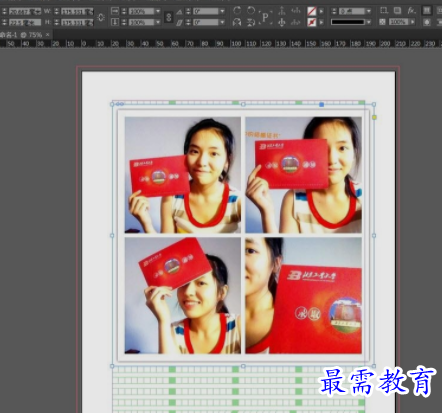This screenshot has width=442, height=413.
Task: Click the bottom-left photo with card on head
Action: [183, 296]
